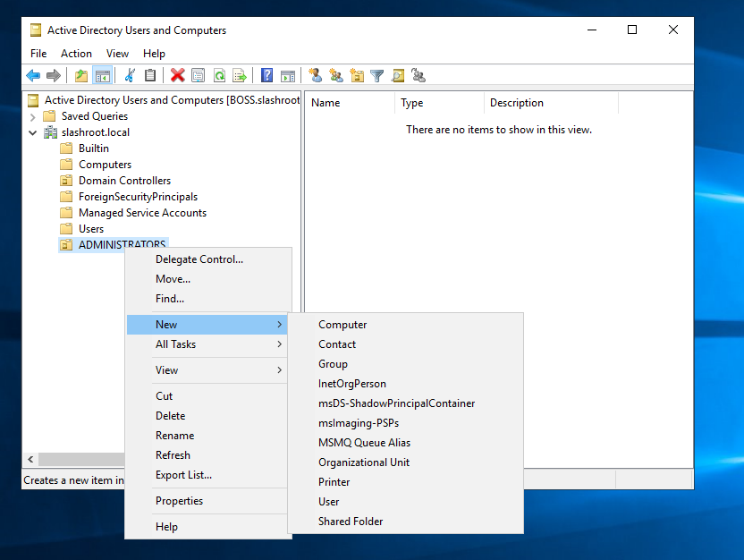Click the Cut scissors toolbar icon

click(130, 76)
